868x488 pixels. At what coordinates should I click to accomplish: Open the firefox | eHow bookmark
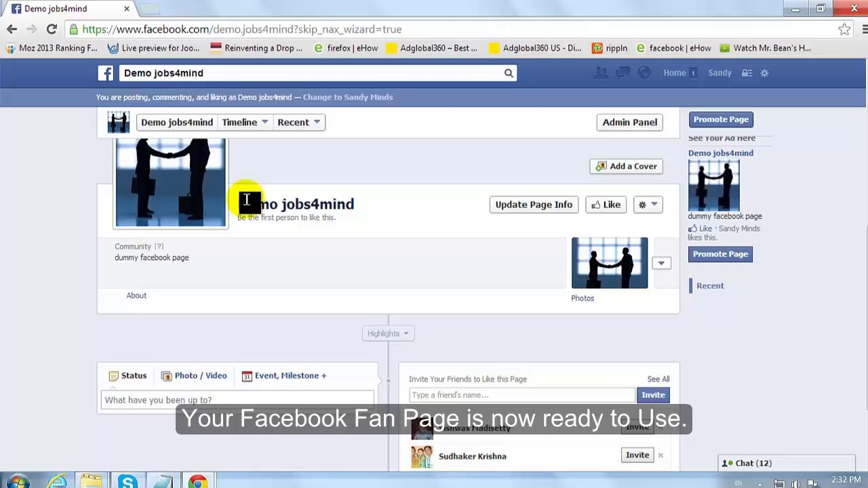[x=345, y=48]
